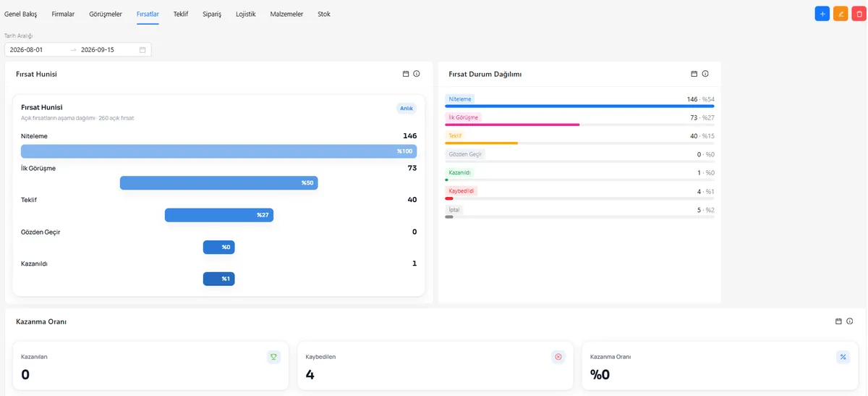This screenshot has height=396, width=868.
Task: Click the Kazanma Oranı %0 value
Action: pos(600,374)
